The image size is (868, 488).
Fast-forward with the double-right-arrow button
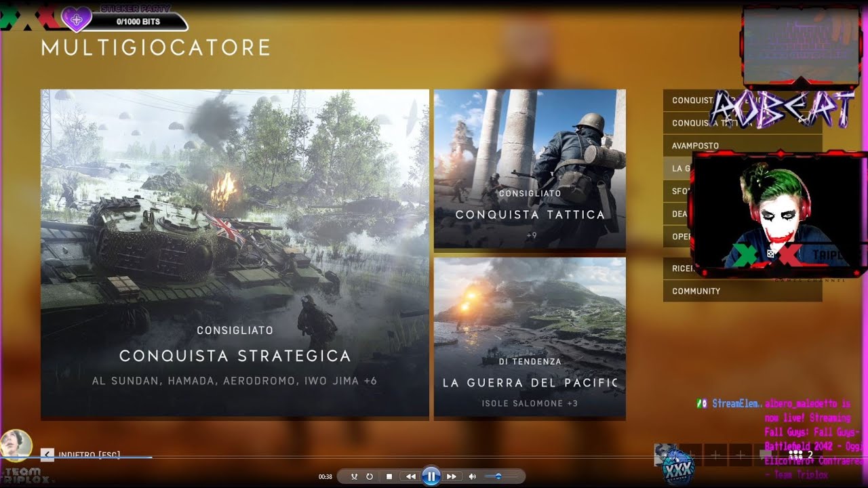pos(451,476)
